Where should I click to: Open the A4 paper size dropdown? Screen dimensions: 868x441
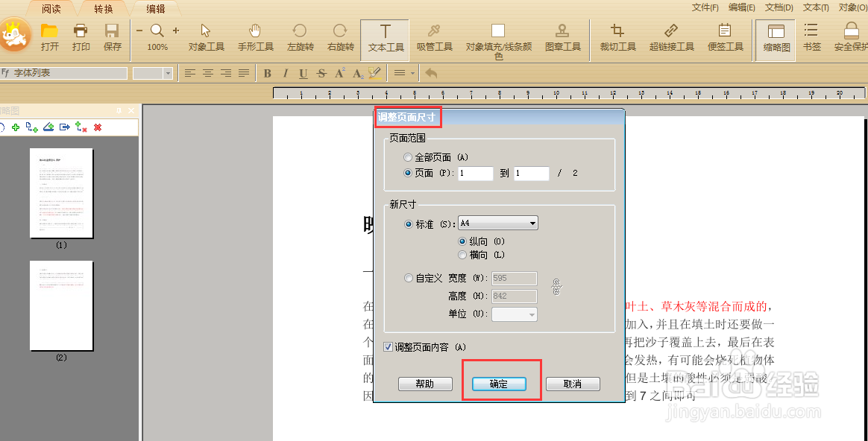[x=532, y=222]
